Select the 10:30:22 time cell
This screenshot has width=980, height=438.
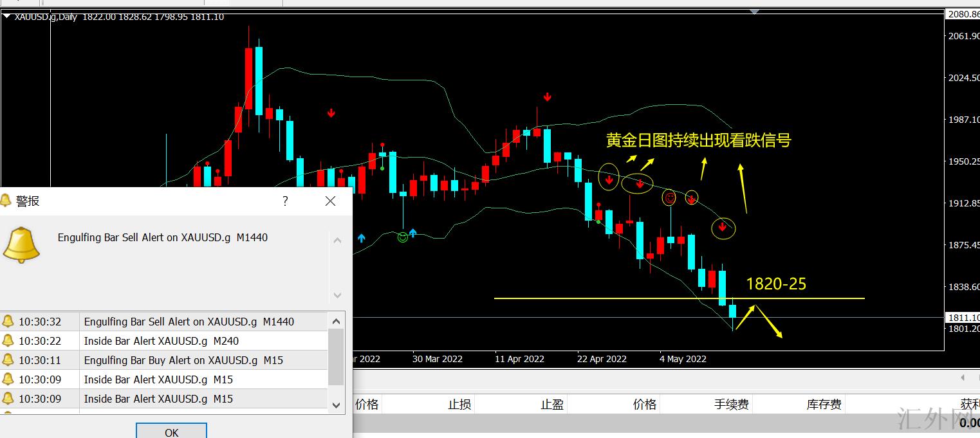coord(40,341)
